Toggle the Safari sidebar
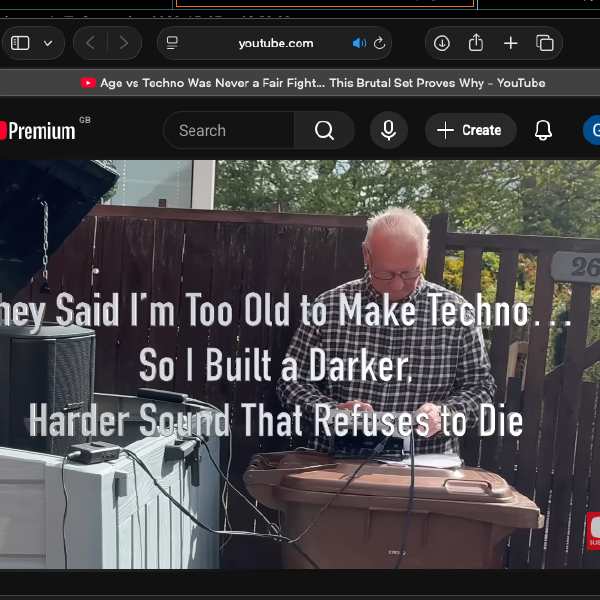Viewport: 600px width, 600px height. coord(20,43)
